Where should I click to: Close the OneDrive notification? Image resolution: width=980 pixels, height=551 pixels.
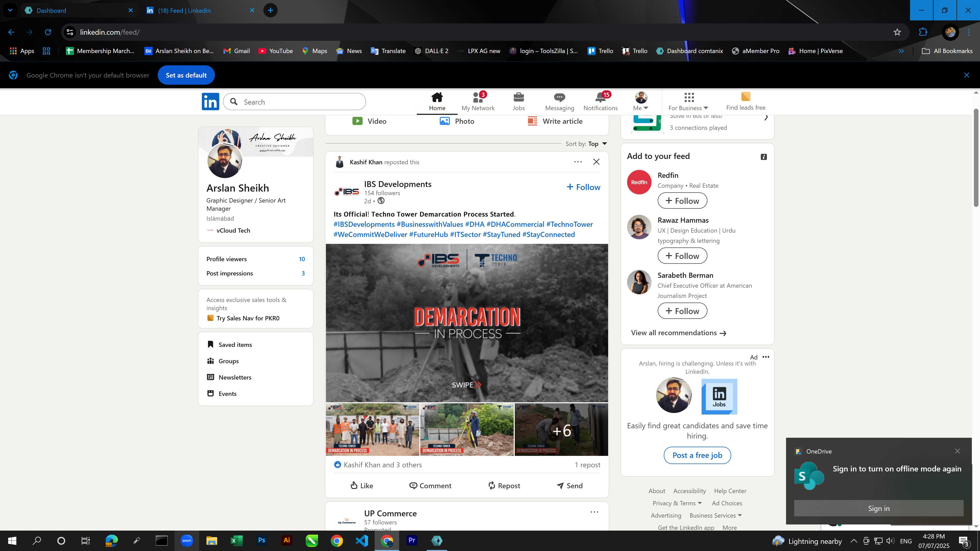[957, 451]
